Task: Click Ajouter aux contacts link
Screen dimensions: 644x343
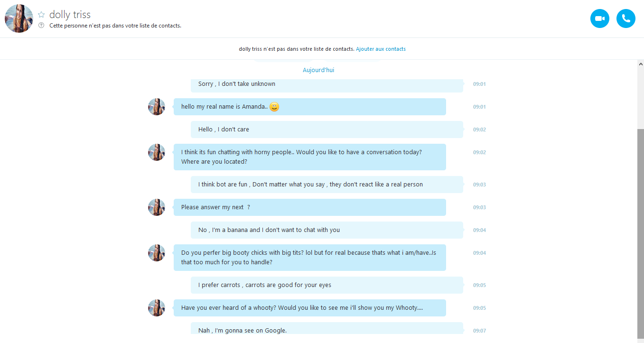Action: coord(381,48)
